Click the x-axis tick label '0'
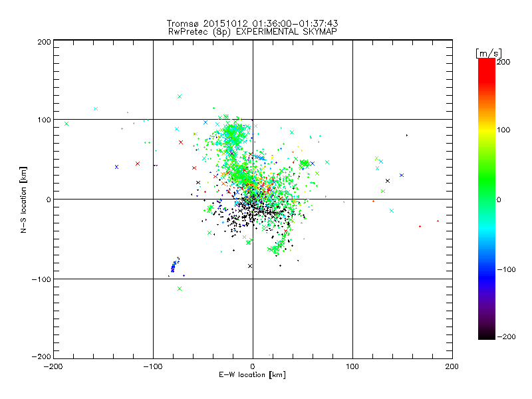Screen dimensions: 532x399 coord(253,366)
